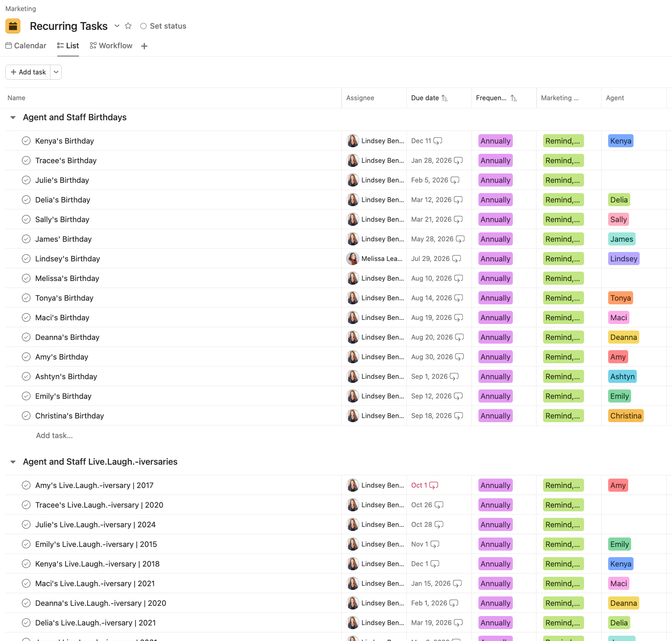
Task: Click the plus icon to add a view
Action: click(x=144, y=45)
